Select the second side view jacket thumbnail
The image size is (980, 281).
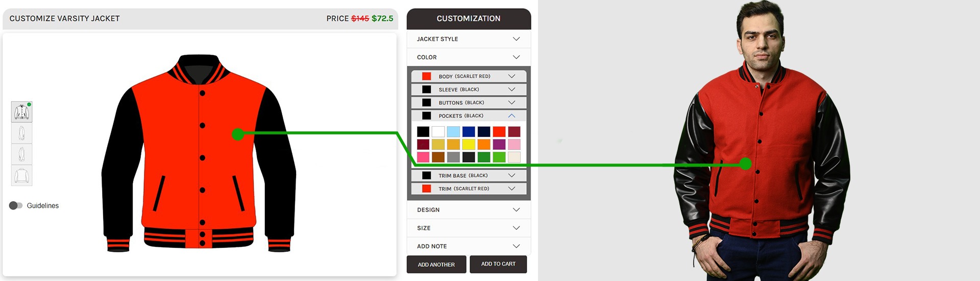[x=21, y=133]
